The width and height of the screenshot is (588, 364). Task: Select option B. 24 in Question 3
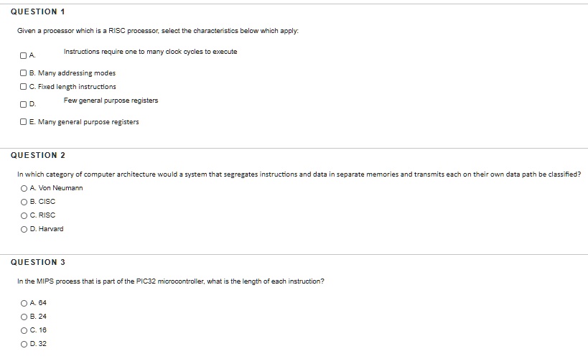[x=24, y=317]
